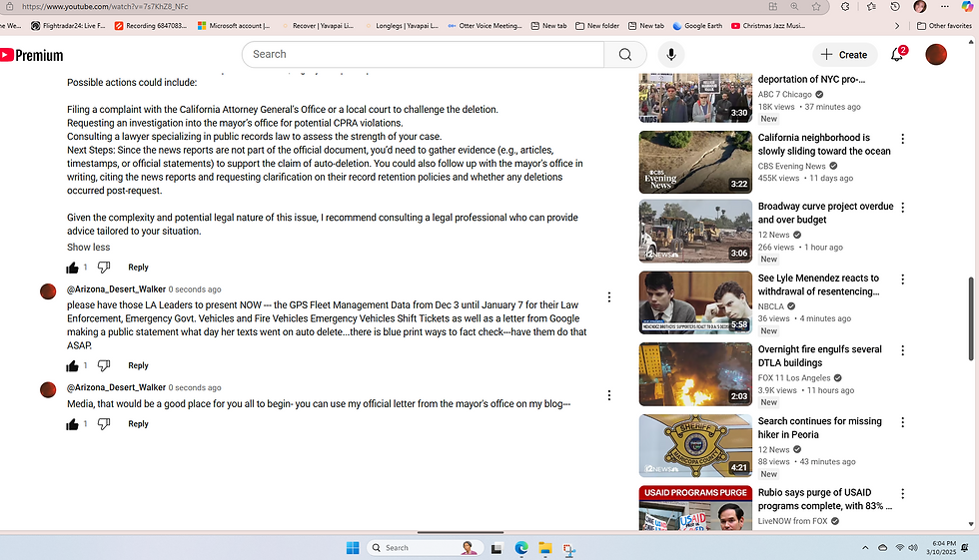Click the search magnifier button
This screenshot has height=560, width=979.
pos(625,54)
